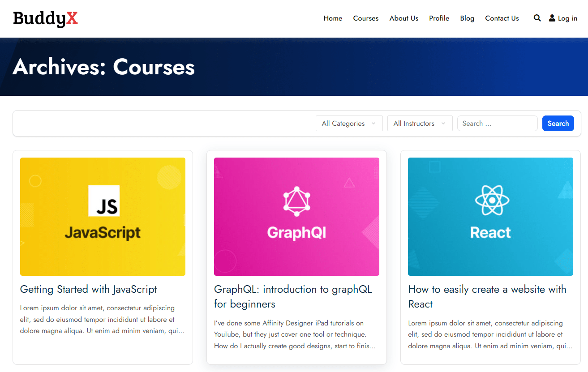Screen dimensions: 588x372
Task: Click the Affinity Designer iPad tutorials description
Action: [295, 334]
